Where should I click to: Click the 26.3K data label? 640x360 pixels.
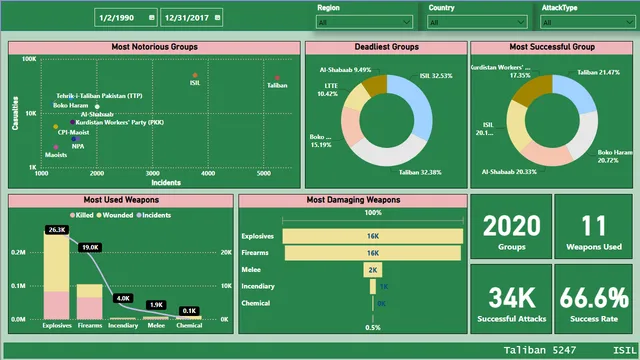[57, 230]
